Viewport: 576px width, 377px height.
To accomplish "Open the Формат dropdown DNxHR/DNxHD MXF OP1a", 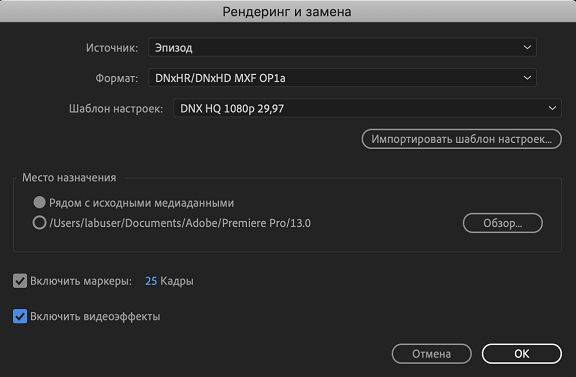I will 342,78.
